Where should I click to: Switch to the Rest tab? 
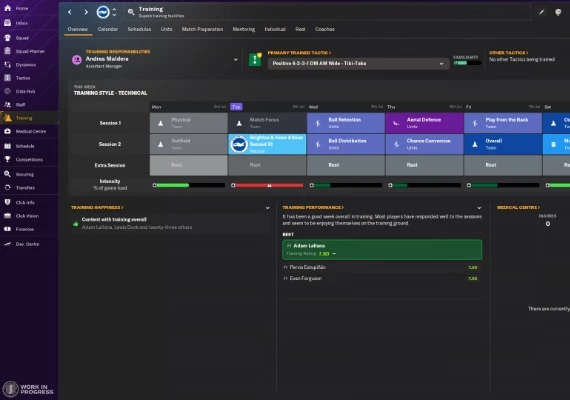tap(300, 29)
